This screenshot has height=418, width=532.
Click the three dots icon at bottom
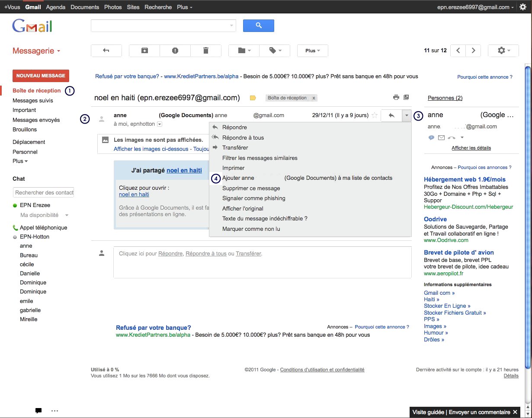(x=54, y=410)
